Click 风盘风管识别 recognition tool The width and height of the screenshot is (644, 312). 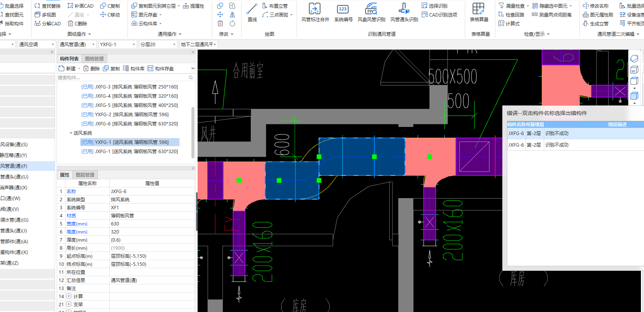pos(371,13)
